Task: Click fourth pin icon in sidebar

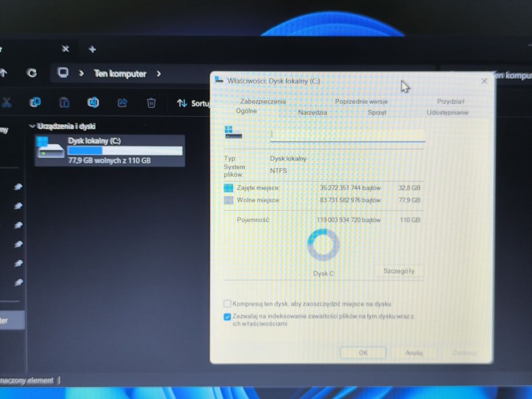Action: 18,244
